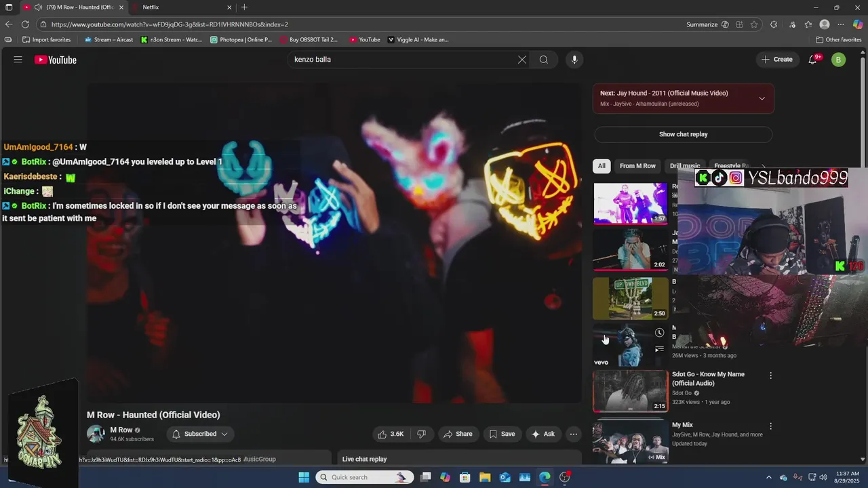
Task: Open the Import favorites bookmark
Action: pyautogui.click(x=47, y=39)
